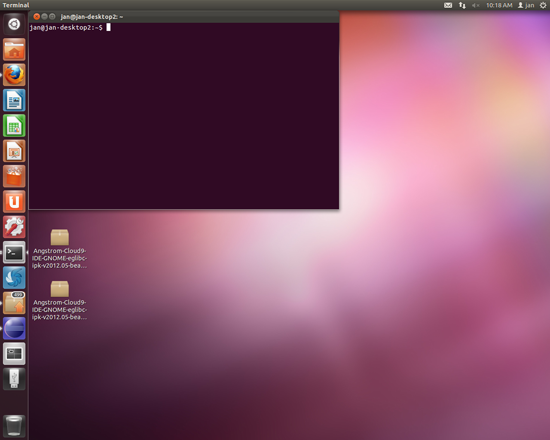Click the Terminal label in top panel
Viewport: 550px width, 440px height.
coord(16,5)
